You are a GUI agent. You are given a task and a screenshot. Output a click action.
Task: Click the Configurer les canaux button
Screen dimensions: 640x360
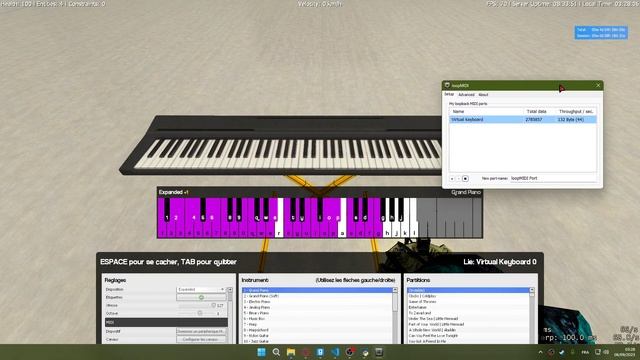tap(201, 339)
